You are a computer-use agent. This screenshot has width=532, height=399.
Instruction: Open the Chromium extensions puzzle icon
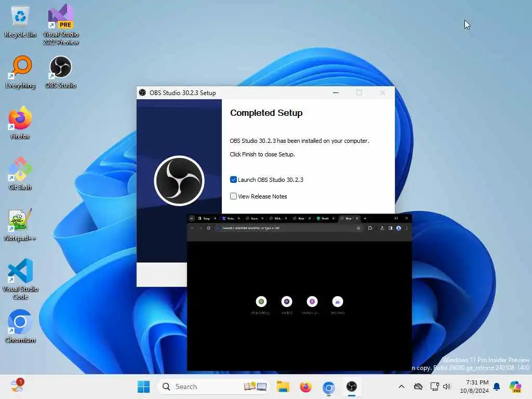[370, 228]
